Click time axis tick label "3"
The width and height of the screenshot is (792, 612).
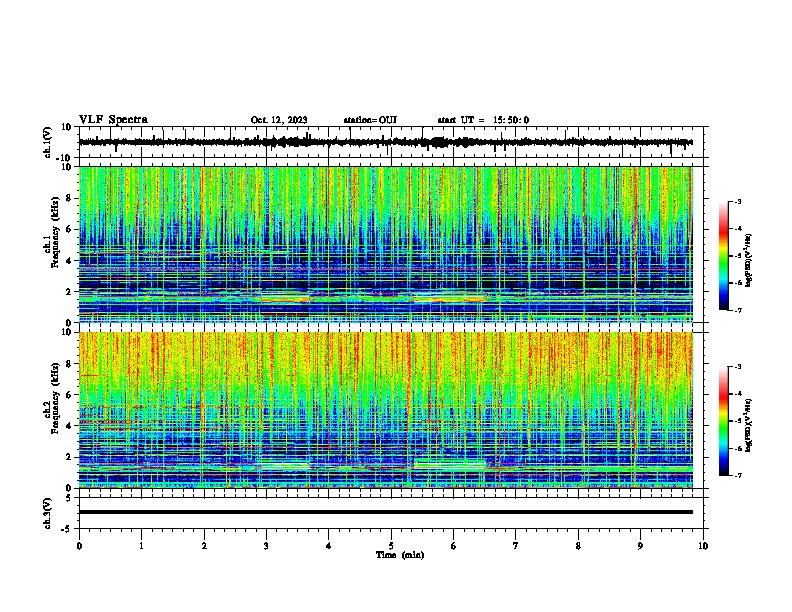click(266, 546)
